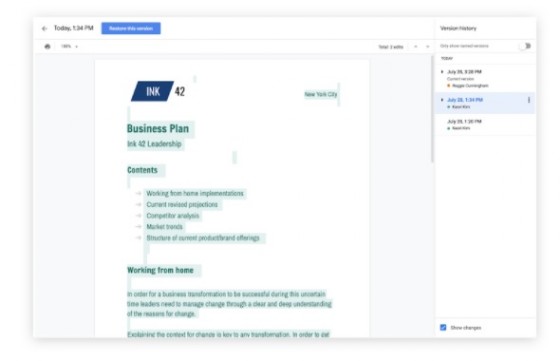Click Working from home implementations item
This screenshot has width=560, height=361.
pyautogui.click(x=195, y=193)
